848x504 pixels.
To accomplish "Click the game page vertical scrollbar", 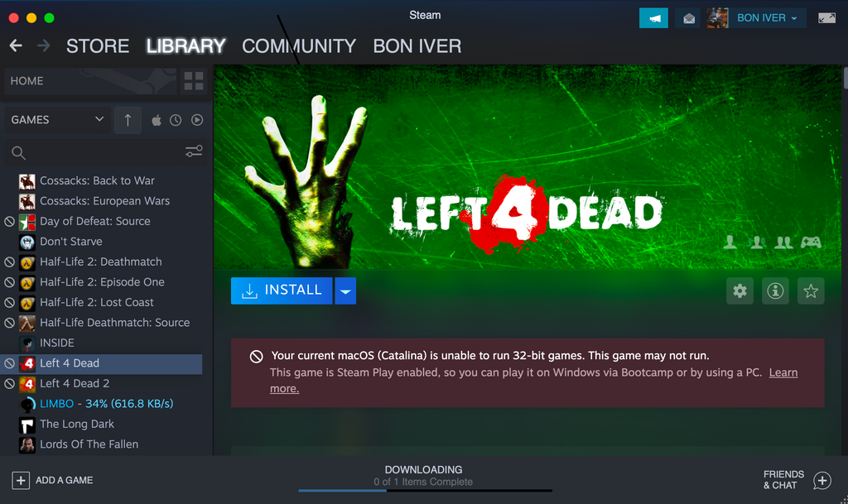I will (846, 79).
